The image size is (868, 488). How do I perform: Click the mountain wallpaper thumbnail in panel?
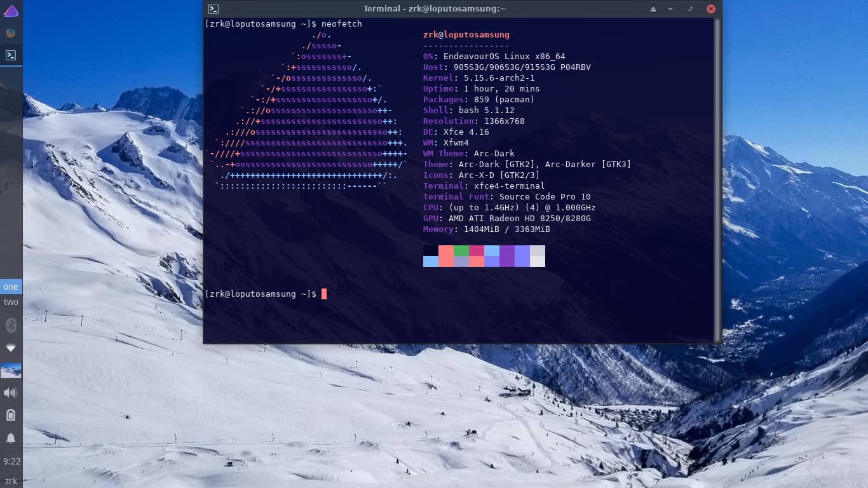click(x=11, y=370)
